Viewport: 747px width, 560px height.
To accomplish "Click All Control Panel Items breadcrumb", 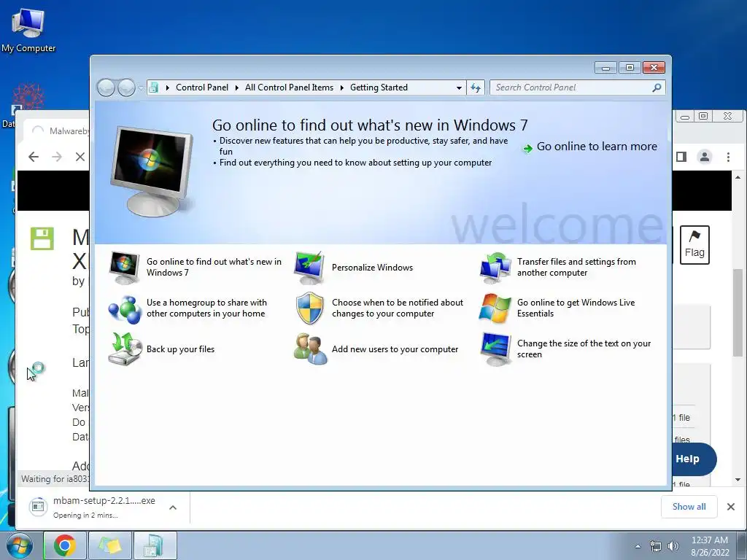I will (x=289, y=87).
